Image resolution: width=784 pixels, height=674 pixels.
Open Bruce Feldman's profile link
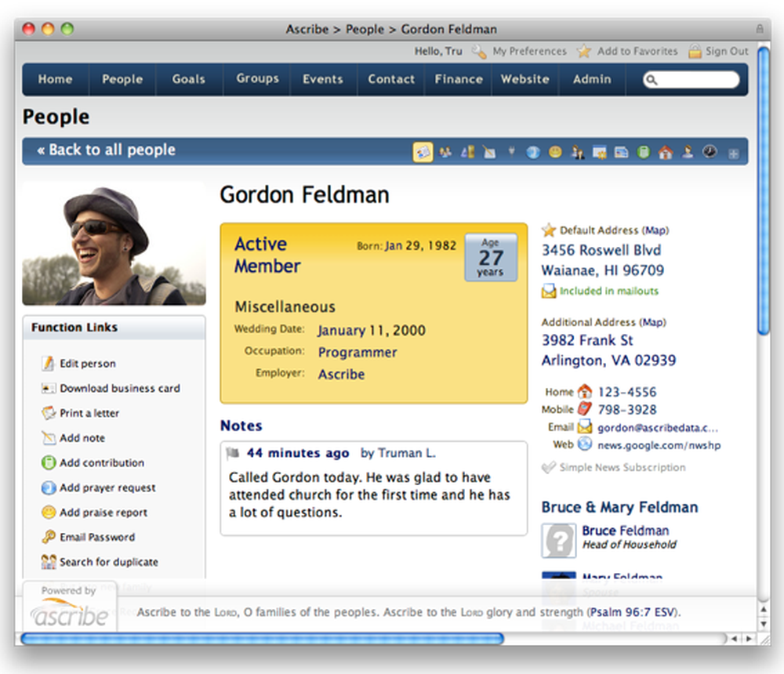pyautogui.click(x=625, y=531)
